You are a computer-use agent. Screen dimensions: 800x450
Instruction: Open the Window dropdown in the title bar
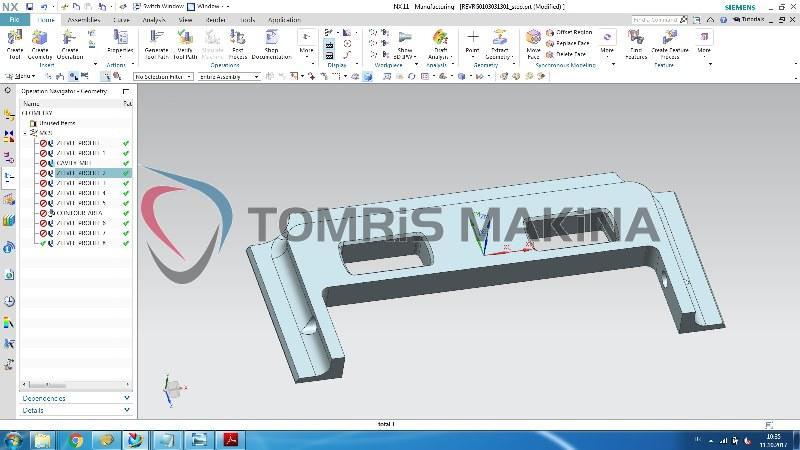(x=208, y=7)
